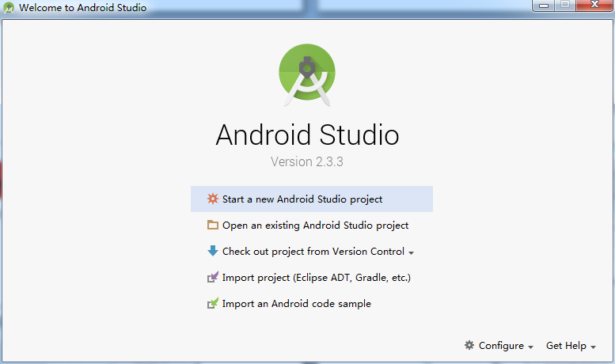Minimize the Welcome to Android Studio window
Viewport: 615px width, 364px height.
pos(544,6)
